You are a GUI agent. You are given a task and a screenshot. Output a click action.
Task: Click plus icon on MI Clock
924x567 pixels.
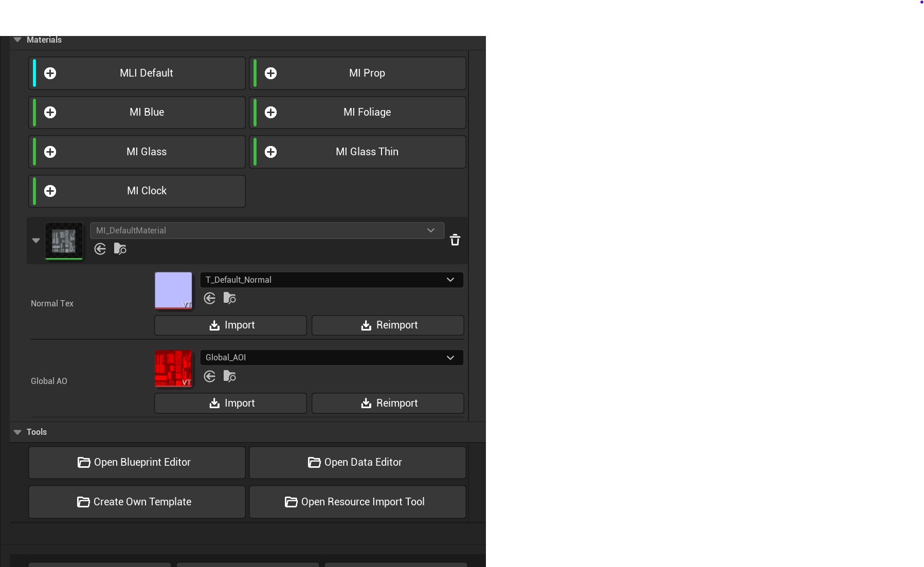(x=50, y=191)
